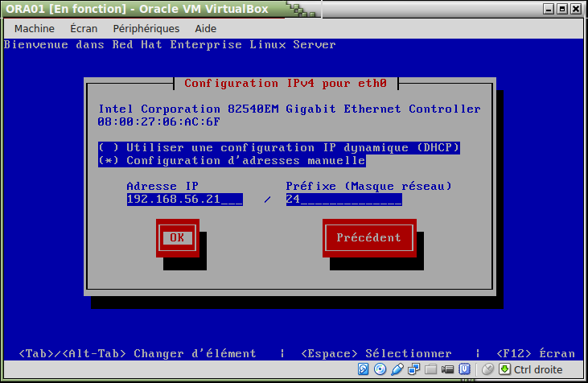Click the video capture camera icon

[x=447, y=369]
